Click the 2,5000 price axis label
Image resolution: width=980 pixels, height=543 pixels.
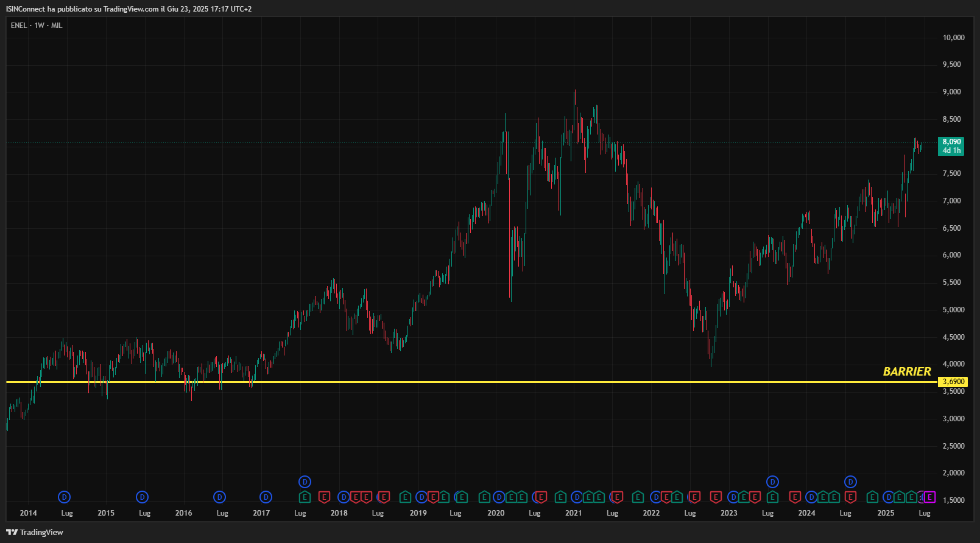(954, 446)
